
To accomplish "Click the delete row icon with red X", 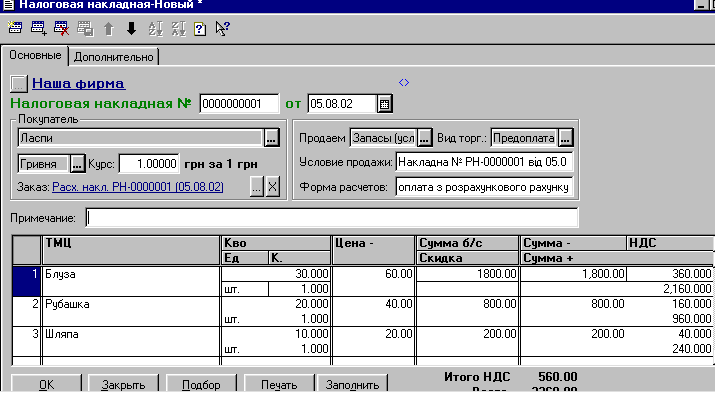I will 62,28.
